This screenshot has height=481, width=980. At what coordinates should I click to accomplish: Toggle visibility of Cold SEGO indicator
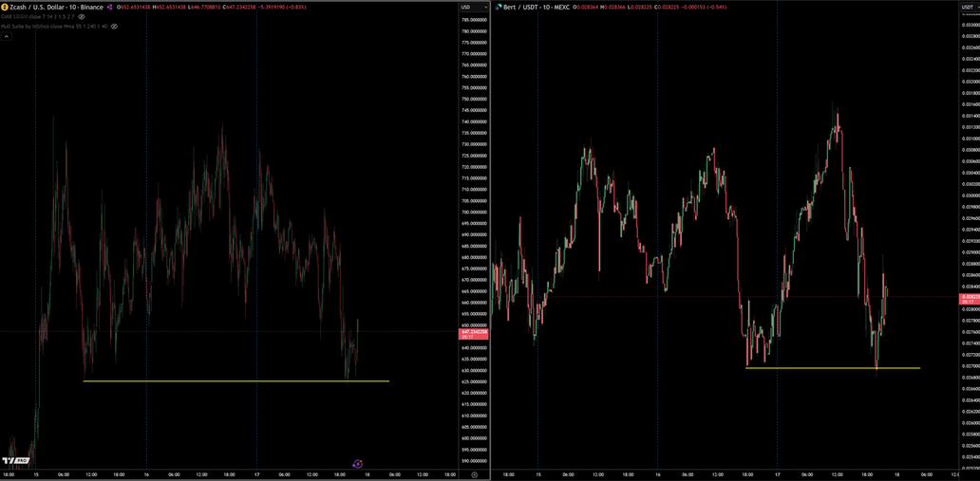click(x=82, y=17)
